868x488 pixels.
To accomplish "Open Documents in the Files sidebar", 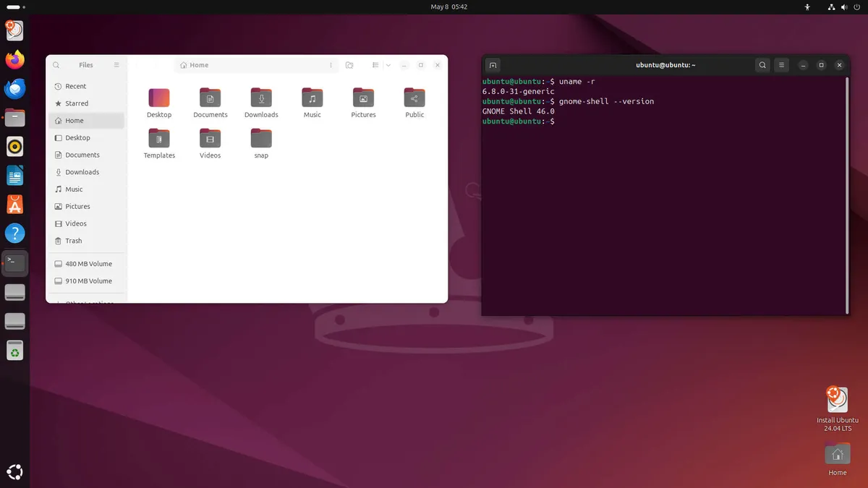I will point(87,155).
